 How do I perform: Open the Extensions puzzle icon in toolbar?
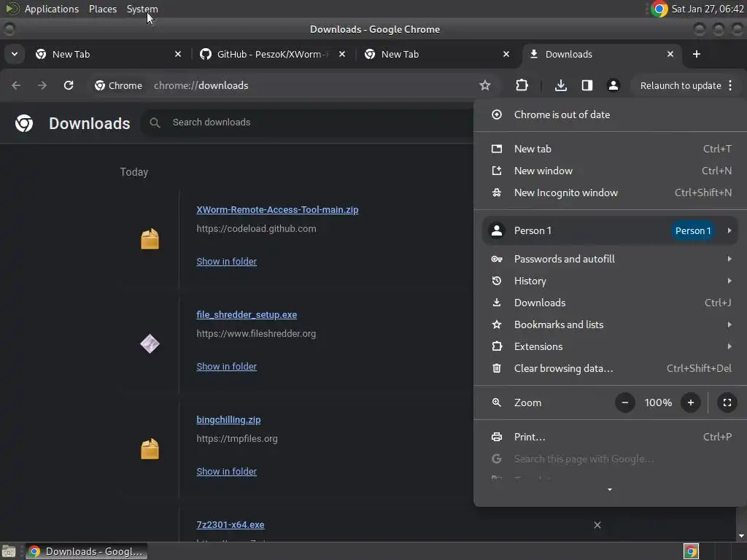click(522, 85)
